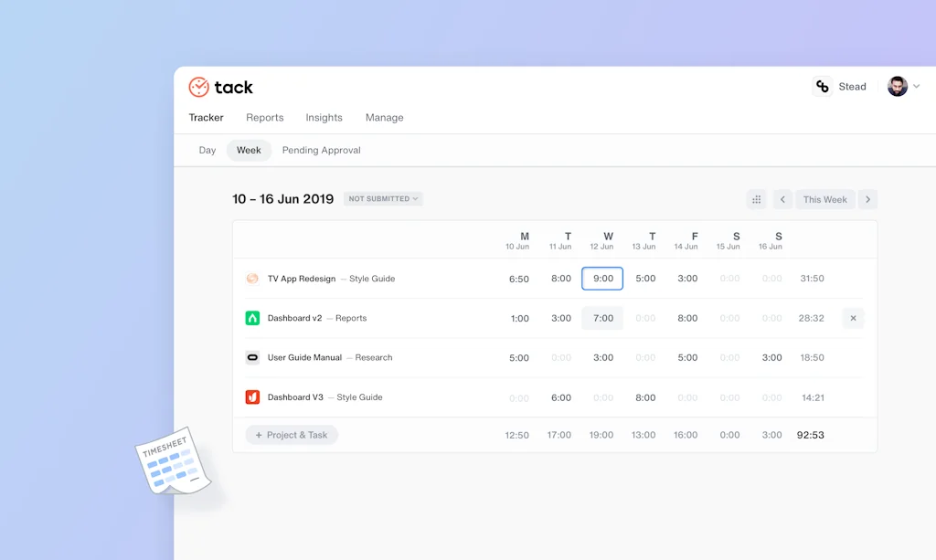Click the Stead workspace name
The image size is (936, 560).
[x=853, y=87]
